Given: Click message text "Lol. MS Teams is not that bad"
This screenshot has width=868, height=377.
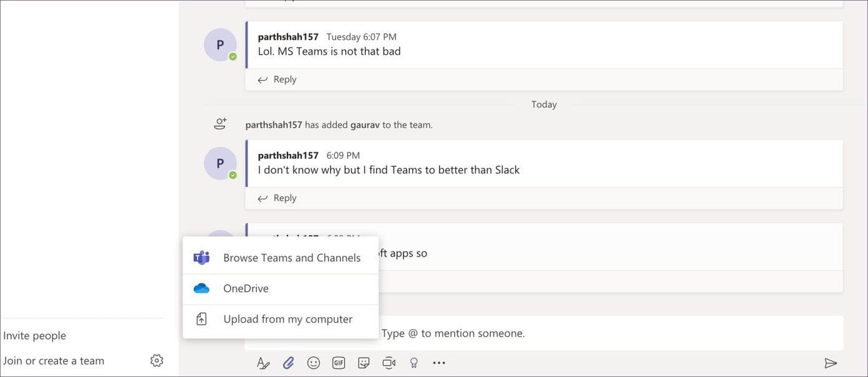Looking at the screenshot, I should (x=329, y=51).
